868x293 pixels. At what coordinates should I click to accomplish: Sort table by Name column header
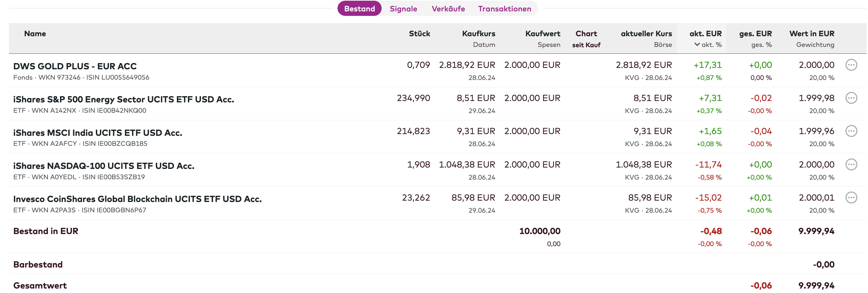tap(35, 34)
